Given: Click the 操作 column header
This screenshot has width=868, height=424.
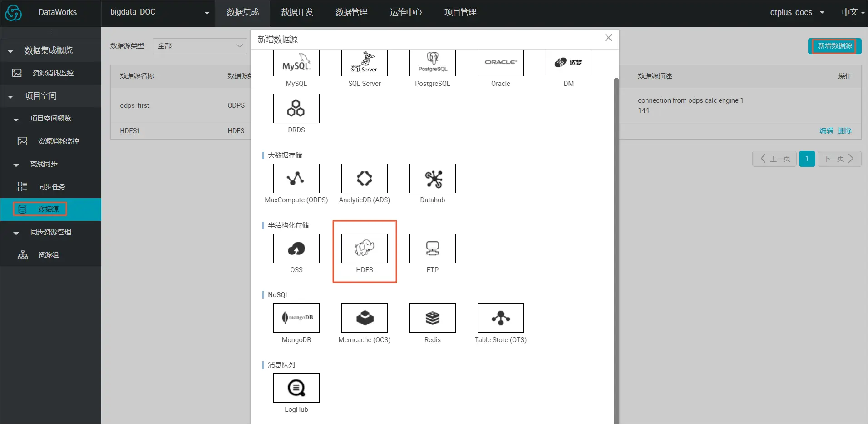Looking at the screenshot, I should pos(845,76).
